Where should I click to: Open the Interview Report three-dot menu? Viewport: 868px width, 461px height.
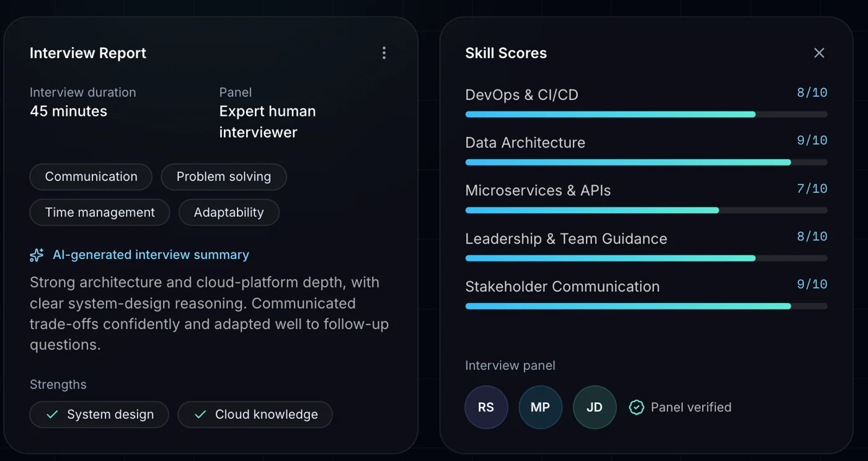point(384,53)
